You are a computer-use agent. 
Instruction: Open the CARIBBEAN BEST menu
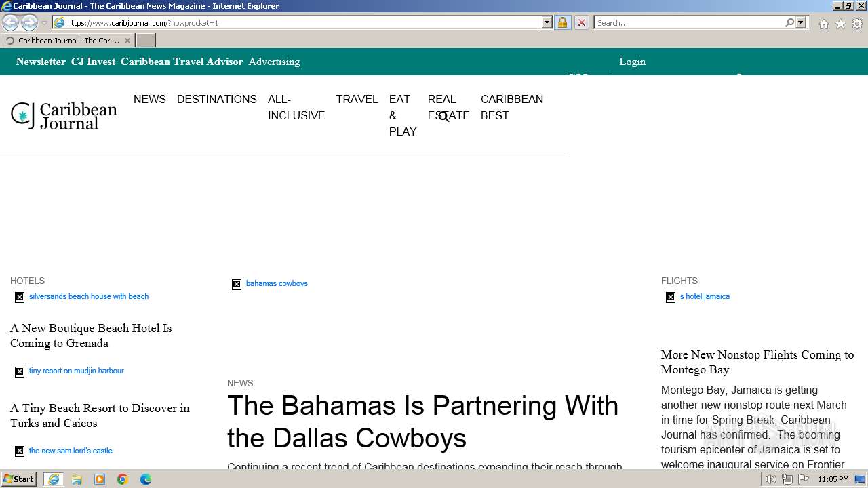tap(512, 107)
